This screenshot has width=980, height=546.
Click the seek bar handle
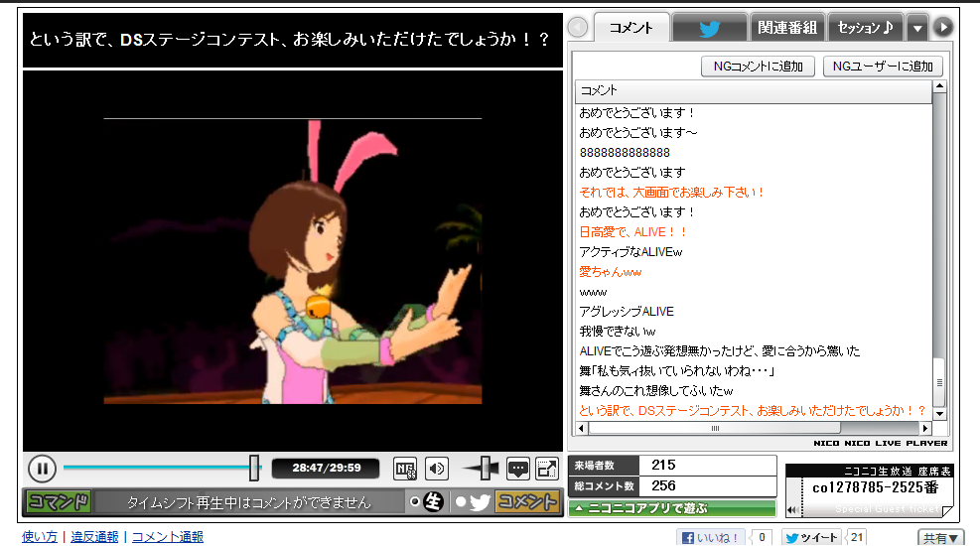click(x=254, y=468)
